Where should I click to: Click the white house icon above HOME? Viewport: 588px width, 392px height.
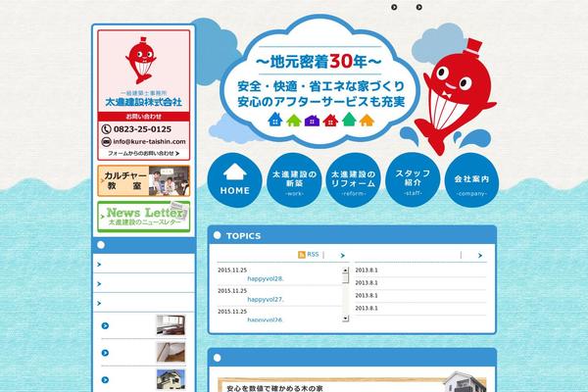pos(235,171)
